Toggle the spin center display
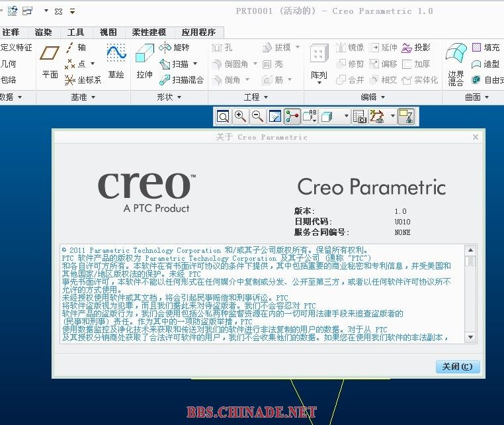 point(292,117)
